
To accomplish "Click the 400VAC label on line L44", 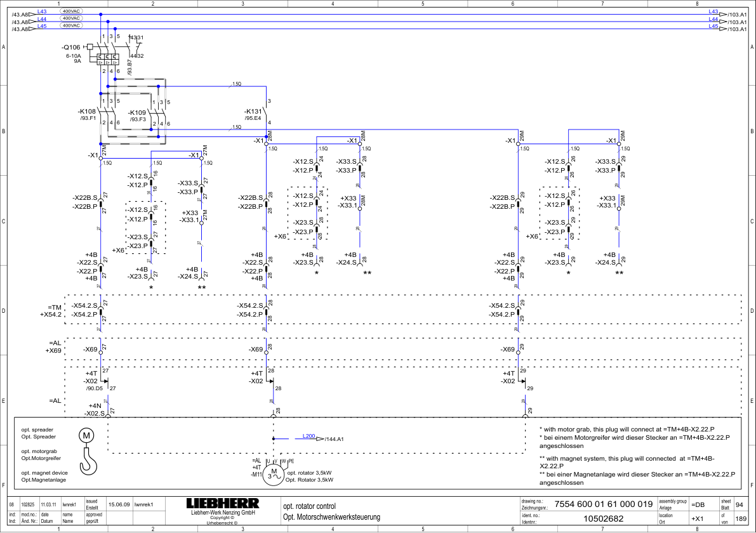I will 71,18.
